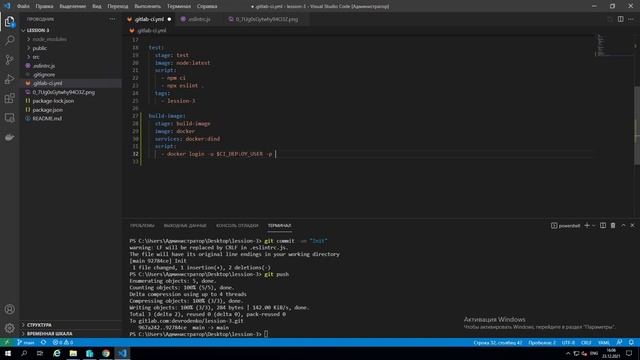640x360 pixels.
Task: Open Windows taskbar search
Action: coord(24,353)
